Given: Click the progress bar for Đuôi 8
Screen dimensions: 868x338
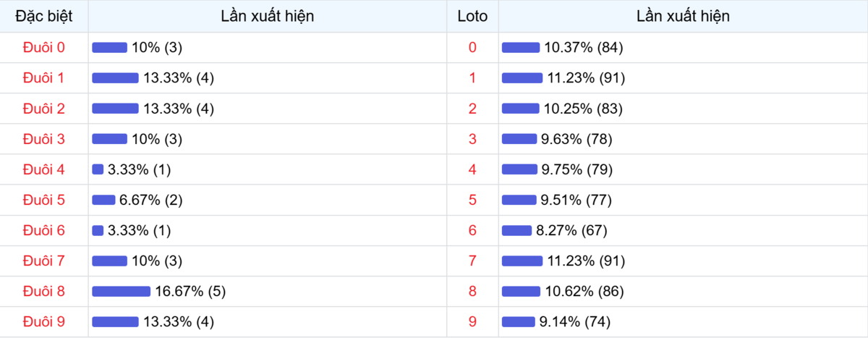Looking at the screenshot, I should click(121, 291).
